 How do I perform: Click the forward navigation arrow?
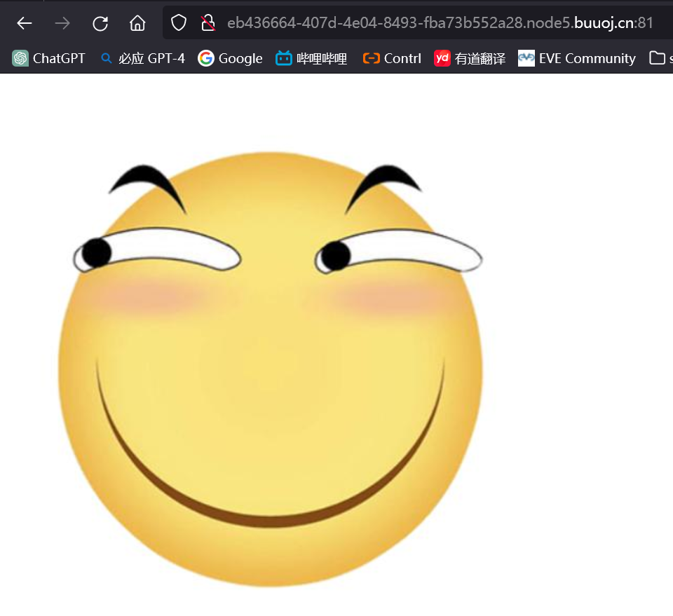[62, 23]
